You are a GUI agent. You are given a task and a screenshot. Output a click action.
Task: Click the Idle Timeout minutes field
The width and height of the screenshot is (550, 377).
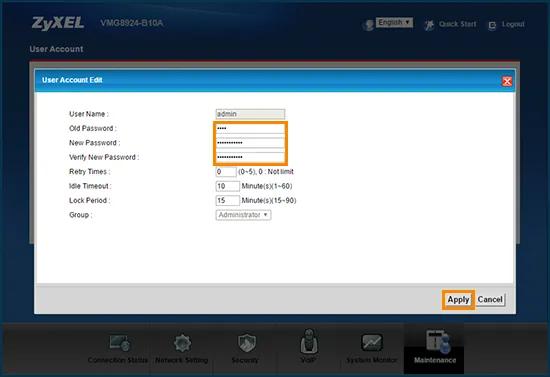click(x=228, y=186)
